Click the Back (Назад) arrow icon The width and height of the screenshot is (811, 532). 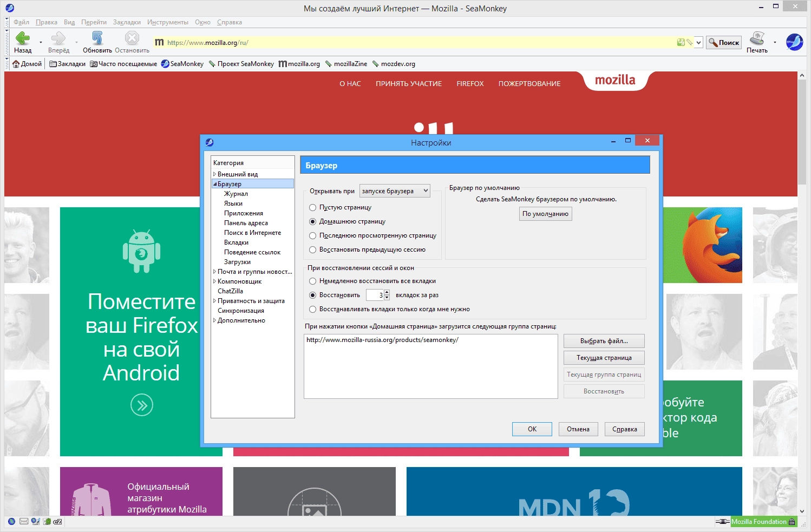tap(22, 38)
